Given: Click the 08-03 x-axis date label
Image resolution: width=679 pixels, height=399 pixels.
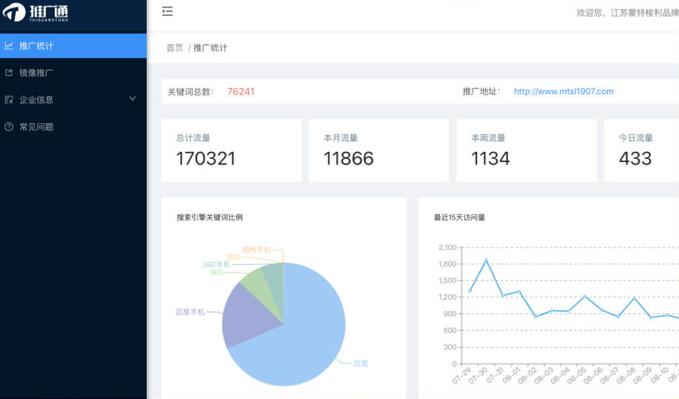Looking at the screenshot, I should [545, 375].
